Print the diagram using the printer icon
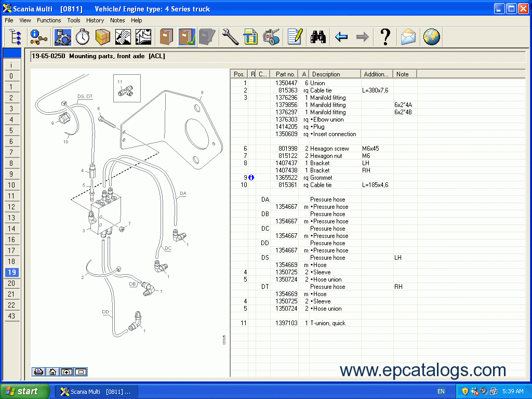 (x=38, y=371)
